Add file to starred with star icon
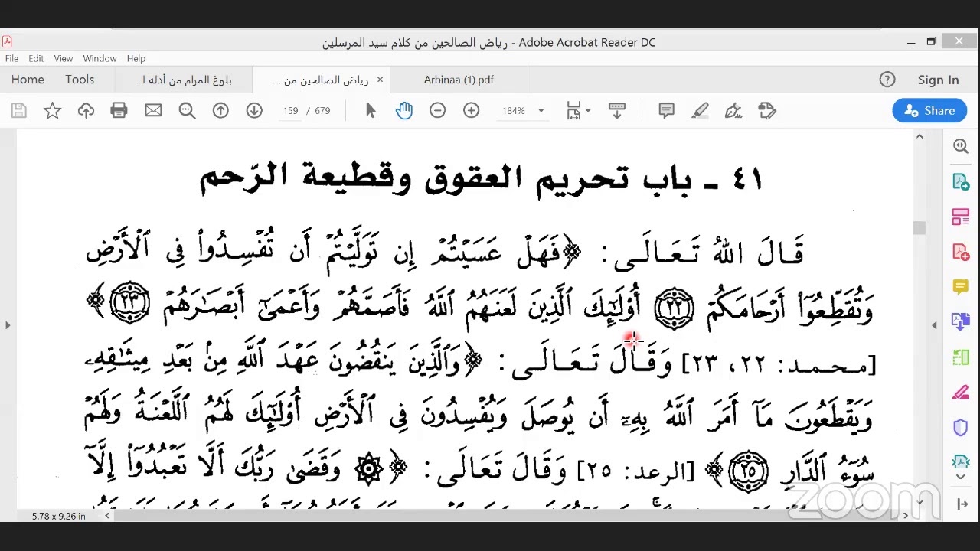The height and width of the screenshot is (551, 980). [52, 111]
